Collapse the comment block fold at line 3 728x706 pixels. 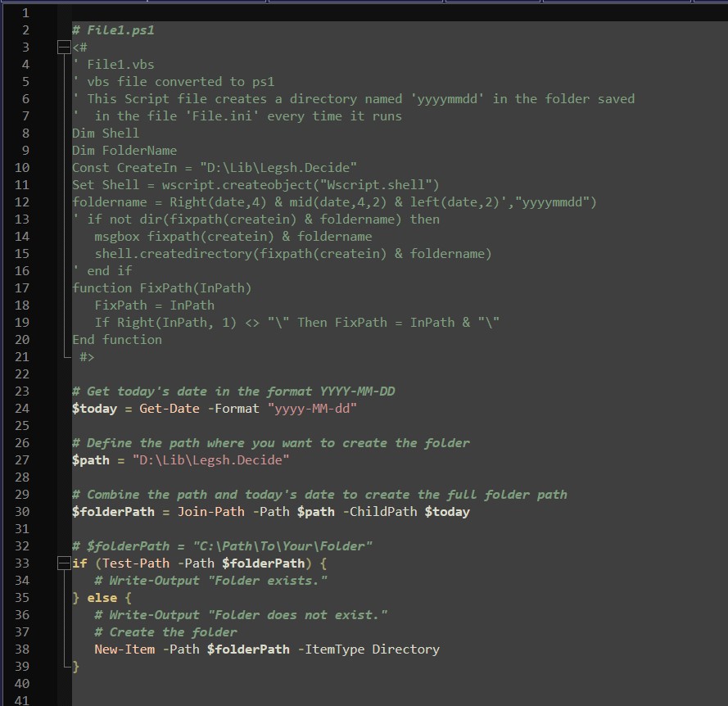tap(63, 48)
